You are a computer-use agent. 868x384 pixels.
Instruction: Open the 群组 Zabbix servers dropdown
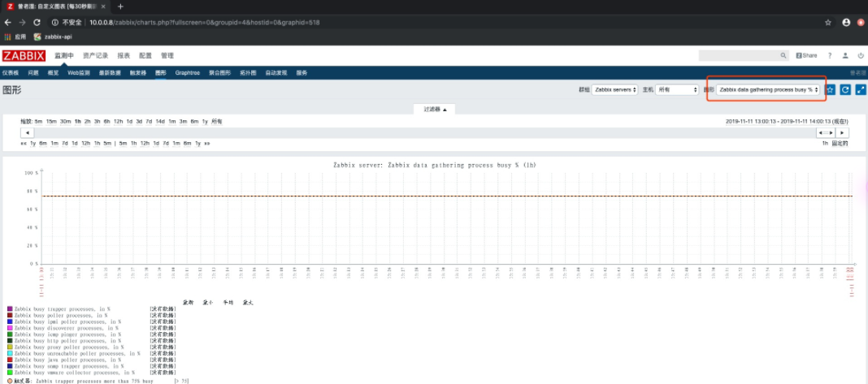[x=614, y=89]
